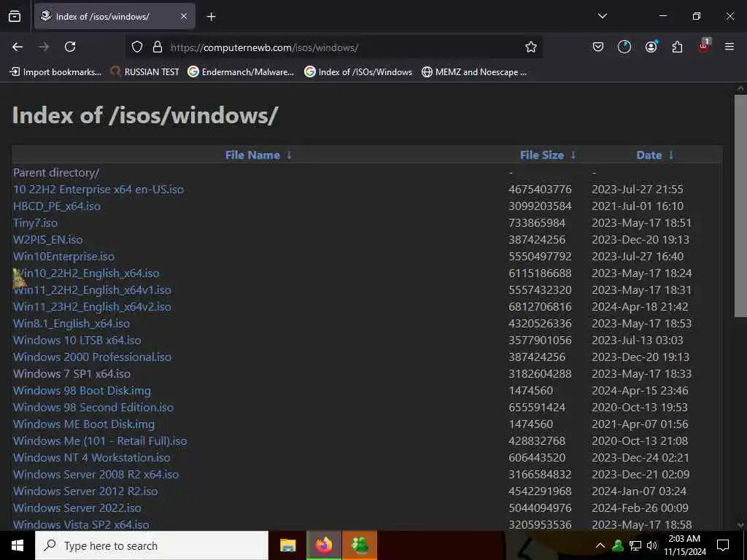Open Windows 7 SP1 x64.iso link

pos(72,374)
